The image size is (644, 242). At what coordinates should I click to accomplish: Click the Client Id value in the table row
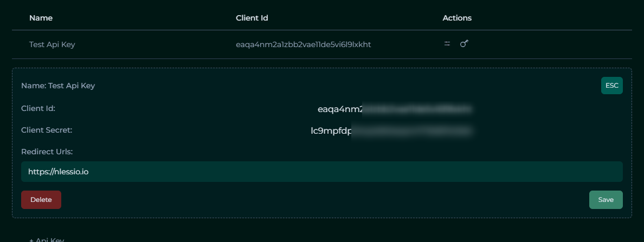point(304,44)
